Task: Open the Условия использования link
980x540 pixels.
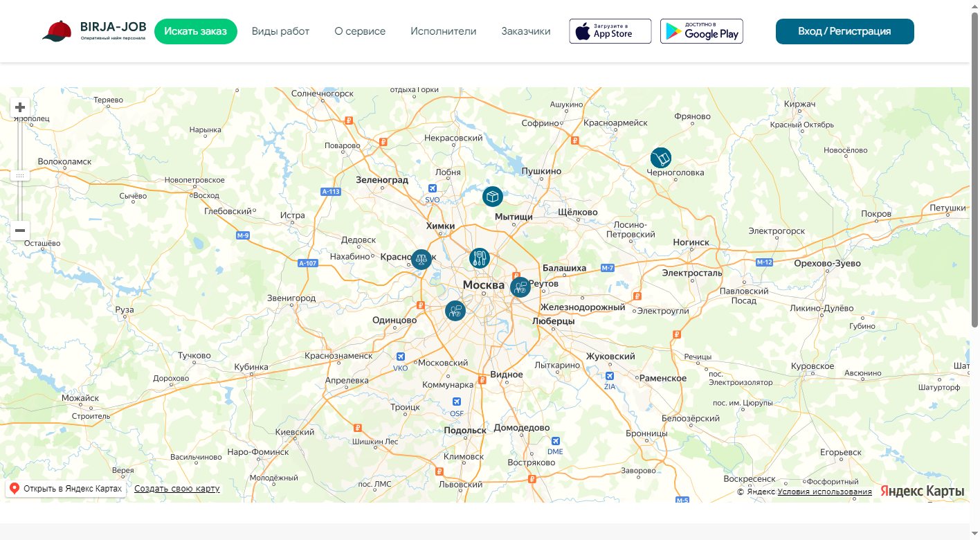Action: (x=824, y=492)
